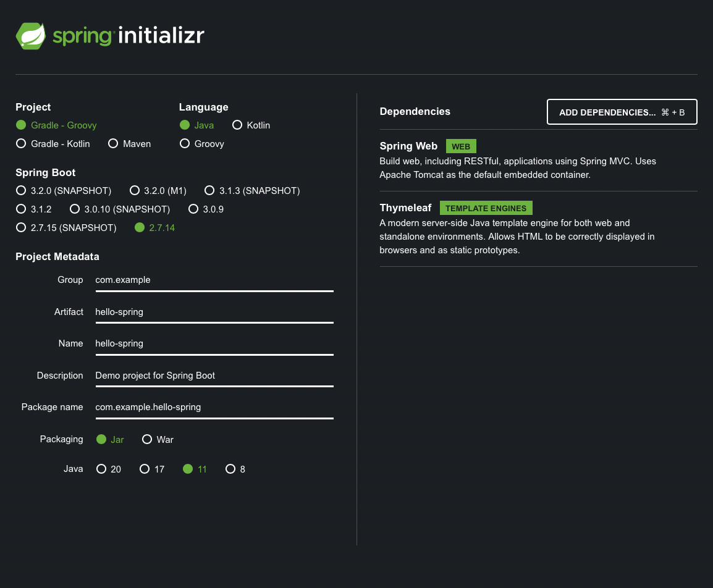
Task: Choose Java version 20
Action: point(109,469)
